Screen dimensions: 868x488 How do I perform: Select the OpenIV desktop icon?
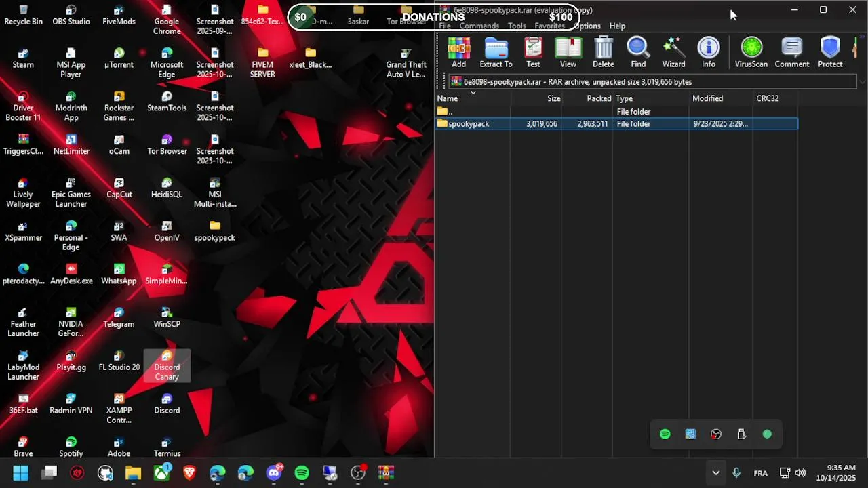pyautogui.click(x=167, y=231)
